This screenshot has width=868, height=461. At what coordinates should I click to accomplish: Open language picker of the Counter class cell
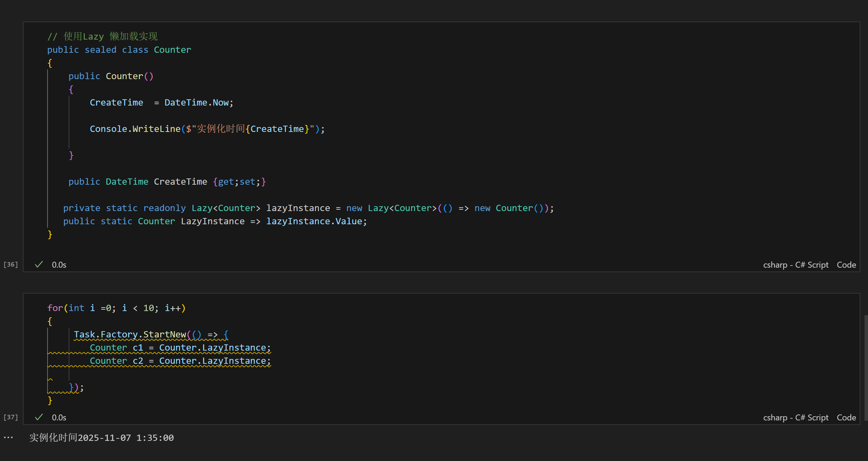795,265
